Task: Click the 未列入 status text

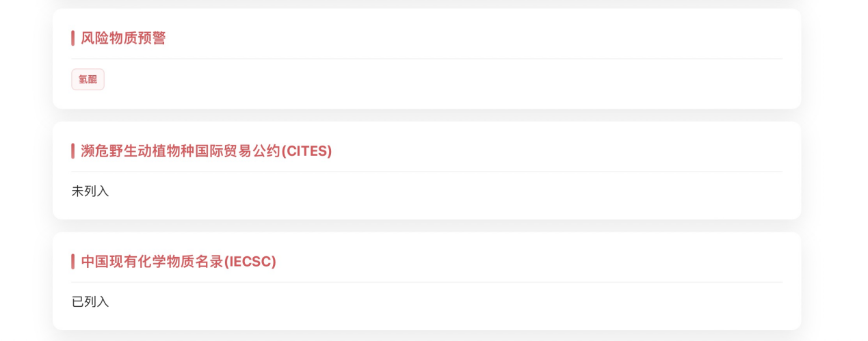Action: (x=90, y=191)
